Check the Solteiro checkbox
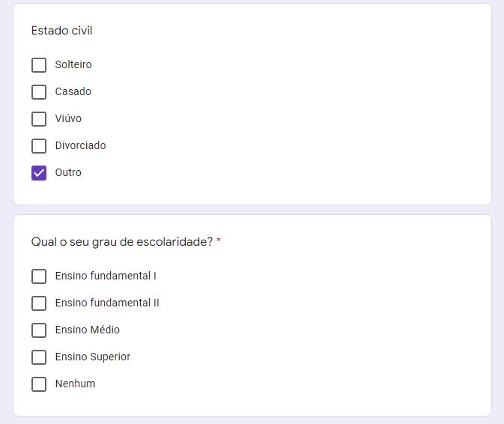Image resolution: width=504 pixels, height=424 pixels. click(x=39, y=65)
